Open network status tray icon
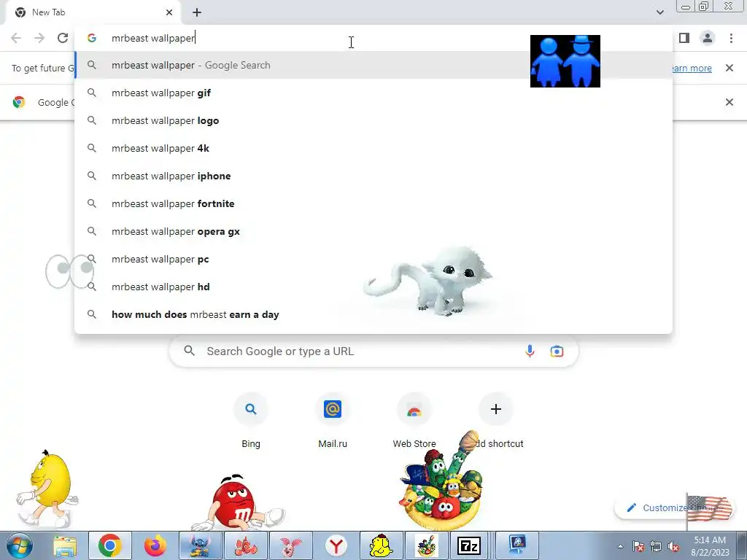The width and height of the screenshot is (747, 560). click(656, 546)
